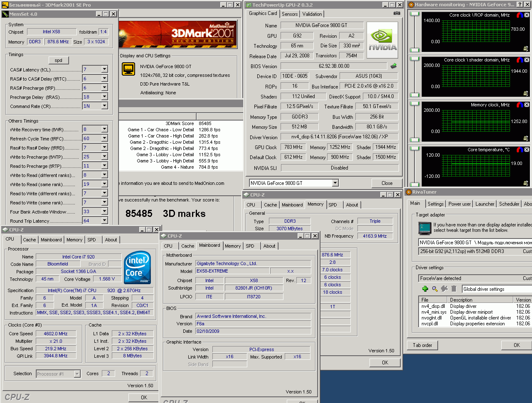The width and height of the screenshot is (532, 403).
Task: Click Close button in GPU-Z
Action: (387, 183)
